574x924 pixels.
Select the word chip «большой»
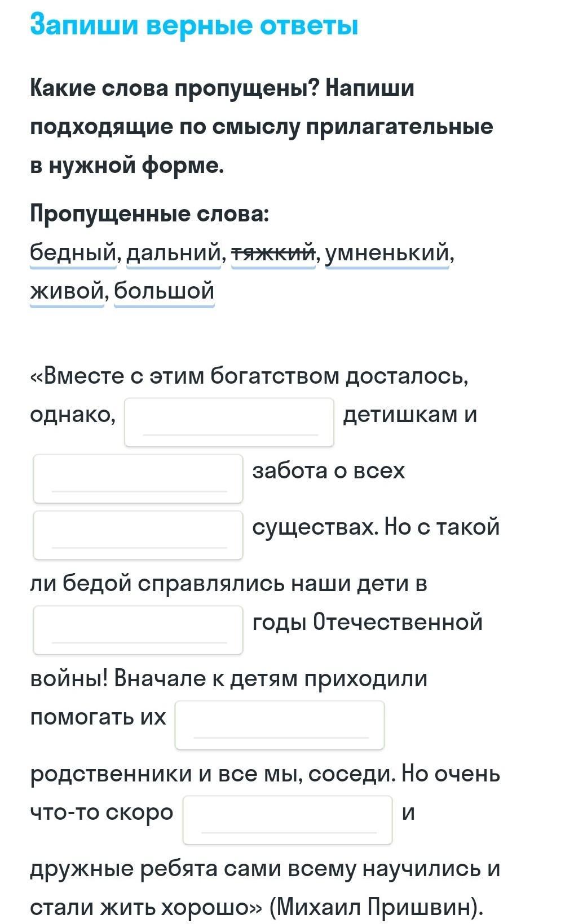tap(164, 291)
